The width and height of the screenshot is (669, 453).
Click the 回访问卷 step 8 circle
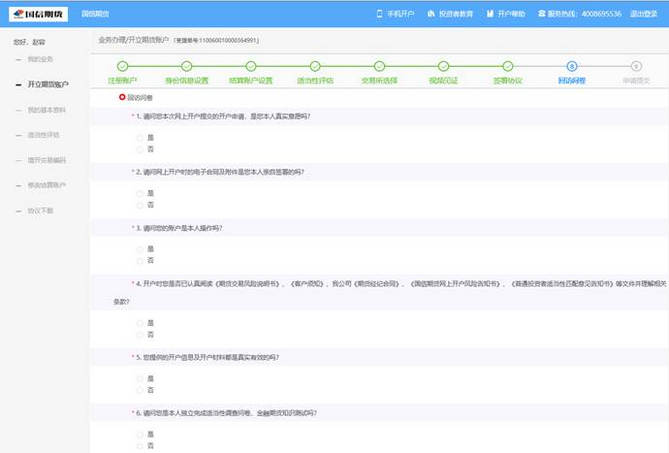coord(571,66)
